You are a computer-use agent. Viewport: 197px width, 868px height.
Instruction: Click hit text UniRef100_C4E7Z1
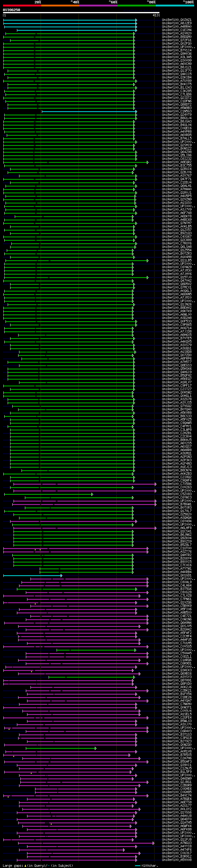coord(176,616)
